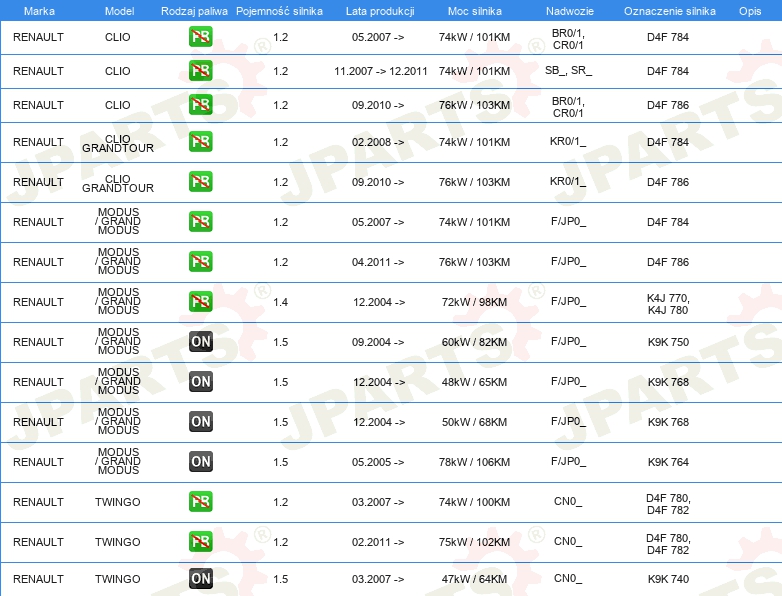Image resolution: width=782 pixels, height=596 pixels.
Task: Click the Pojemność silnika column header
Action: tap(279, 11)
